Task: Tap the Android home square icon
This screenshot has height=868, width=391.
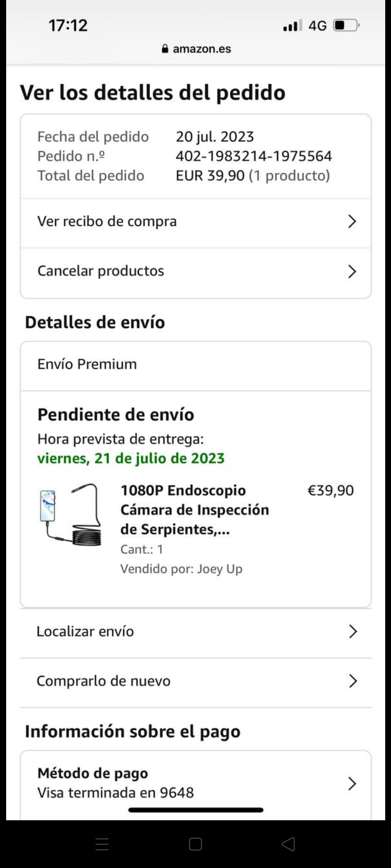Action: pyautogui.click(x=195, y=844)
